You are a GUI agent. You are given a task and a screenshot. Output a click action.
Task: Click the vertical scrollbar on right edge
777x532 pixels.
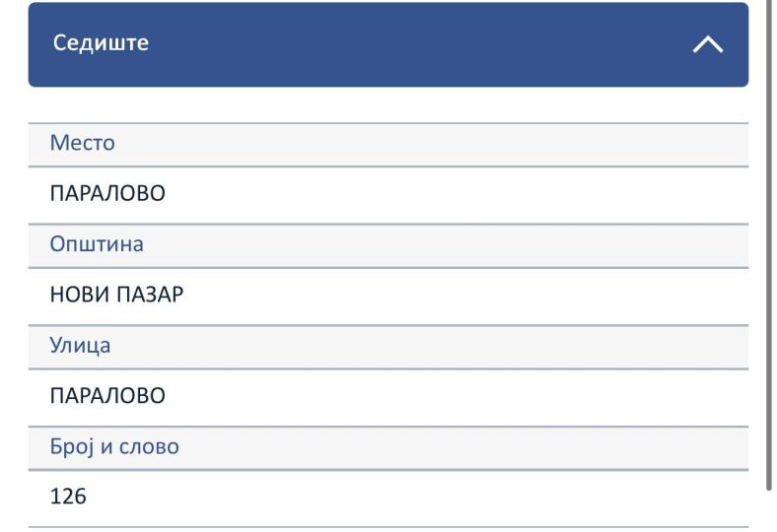pyautogui.click(x=769, y=246)
